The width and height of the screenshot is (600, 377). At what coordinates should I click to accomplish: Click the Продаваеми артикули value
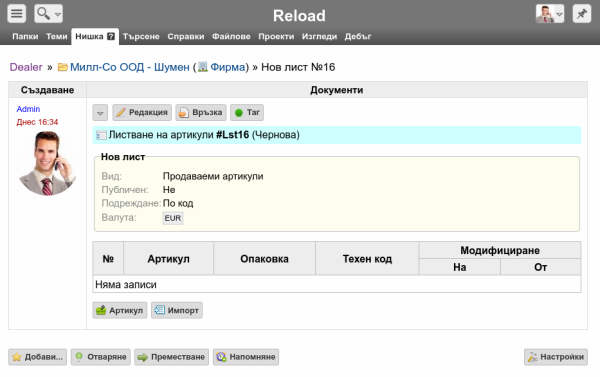(213, 176)
